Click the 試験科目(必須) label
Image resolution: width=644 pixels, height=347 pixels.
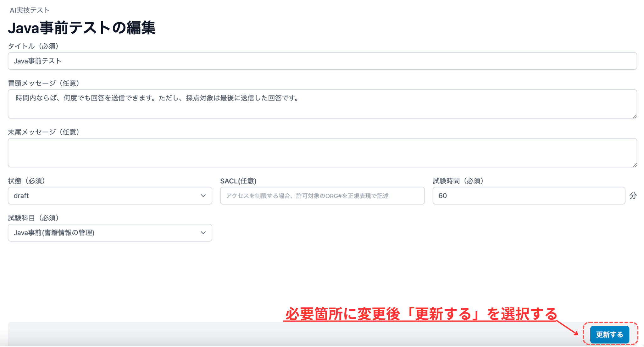pyautogui.click(x=33, y=218)
